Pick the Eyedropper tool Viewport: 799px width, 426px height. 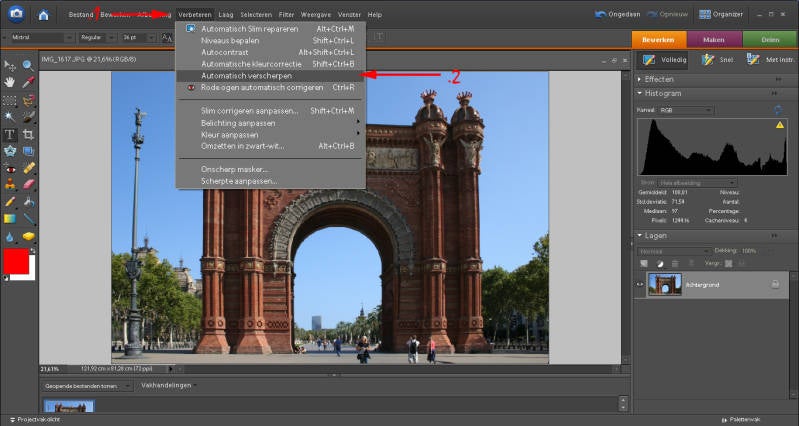[x=28, y=82]
